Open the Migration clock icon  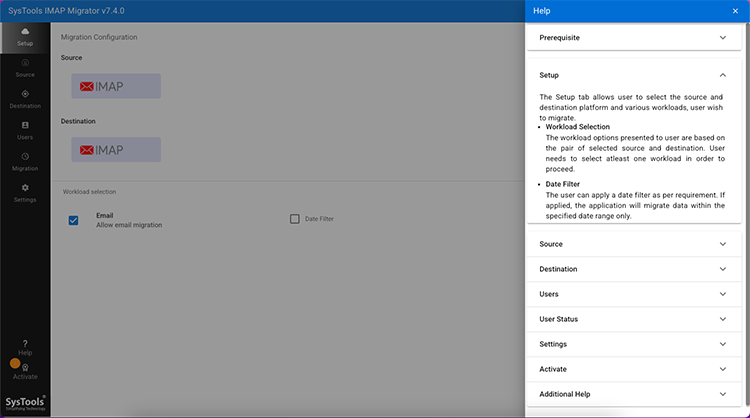click(x=25, y=156)
